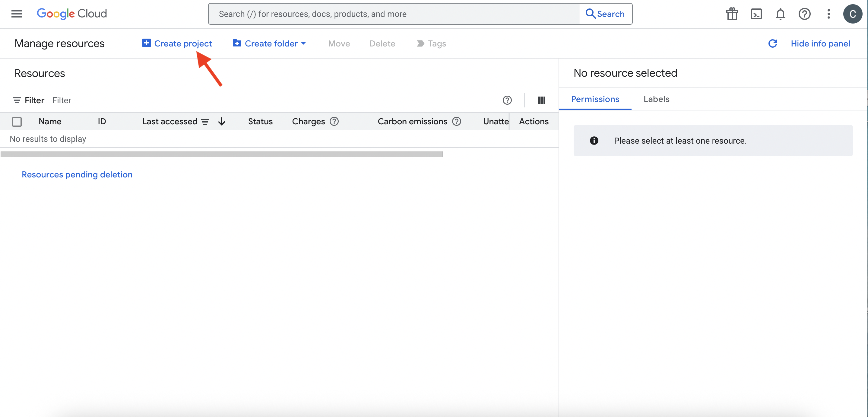
Task: Open the three-dot settings menu
Action: (828, 14)
